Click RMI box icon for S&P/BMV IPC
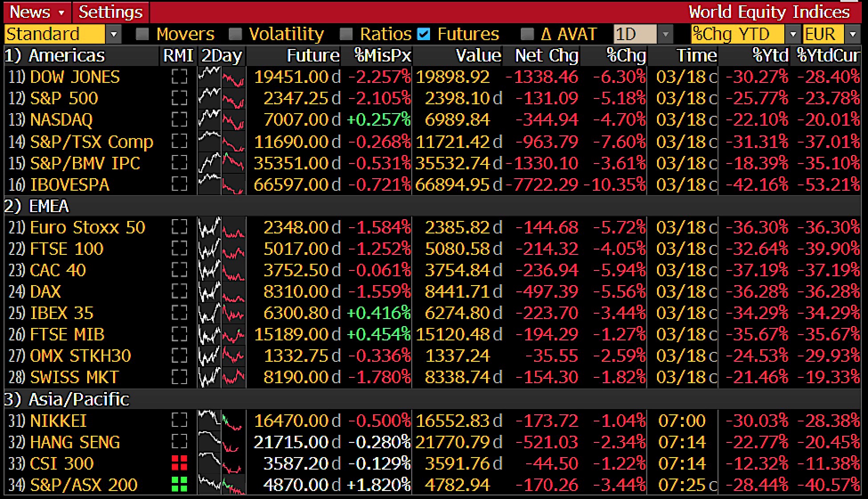 point(179,163)
